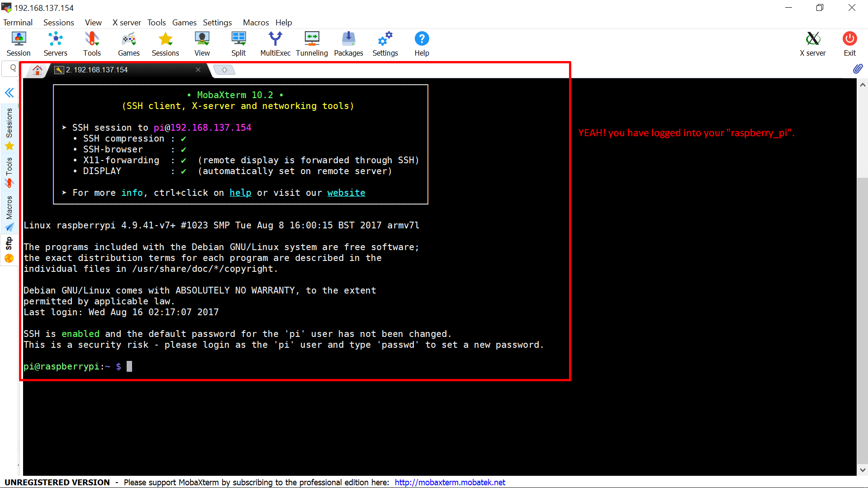The height and width of the screenshot is (488, 868).
Task: Click the website link in terminal banner
Action: (346, 193)
